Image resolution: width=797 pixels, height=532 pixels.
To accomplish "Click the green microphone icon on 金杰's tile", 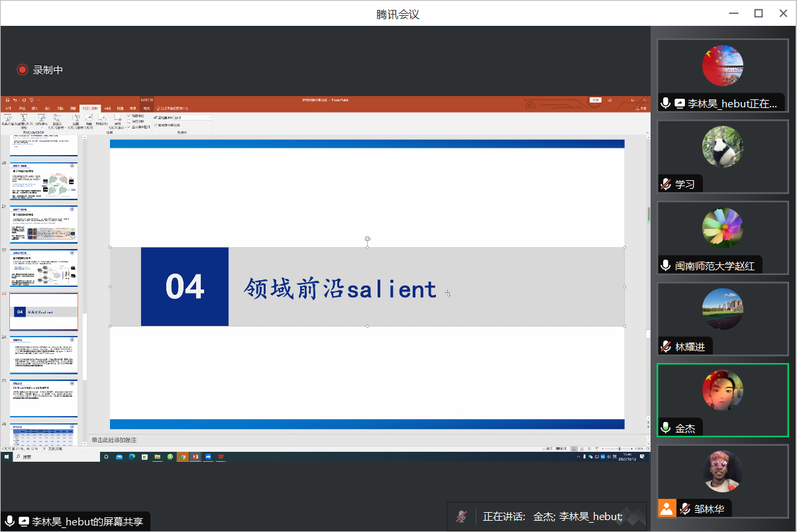I will (x=666, y=428).
